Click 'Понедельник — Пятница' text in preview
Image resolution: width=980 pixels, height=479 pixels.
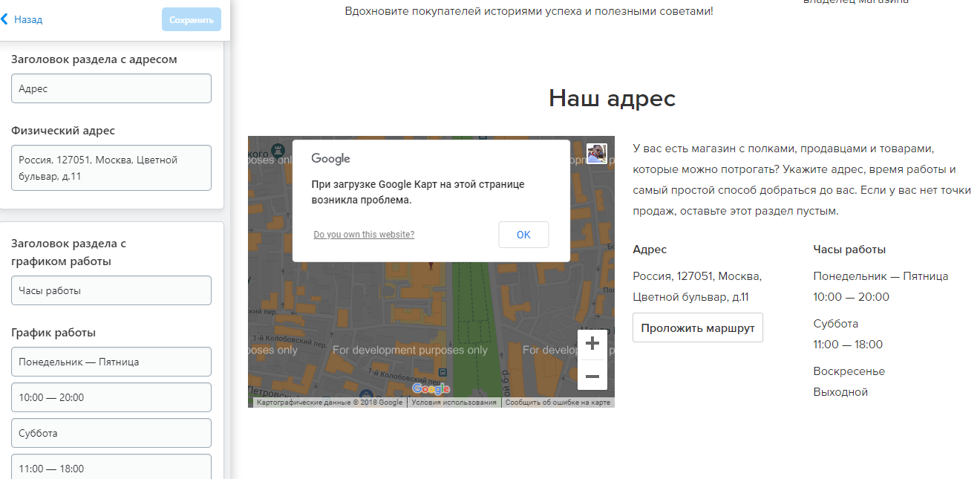coord(881,276)
